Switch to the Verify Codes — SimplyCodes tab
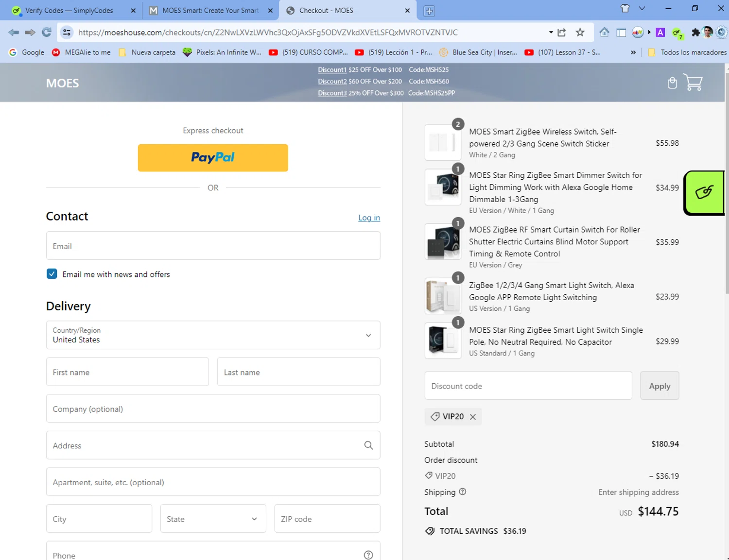 click(69, 10)
